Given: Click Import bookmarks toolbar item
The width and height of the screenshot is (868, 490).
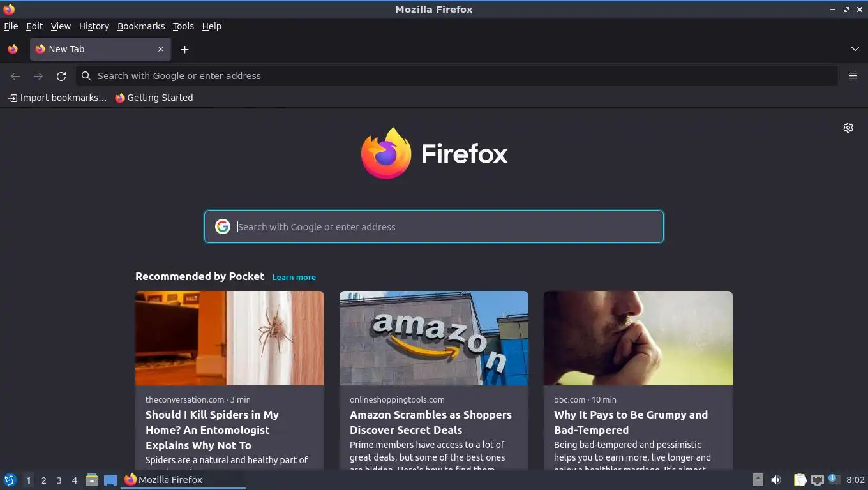Looking at the screenshot, I should coord(57,98).
